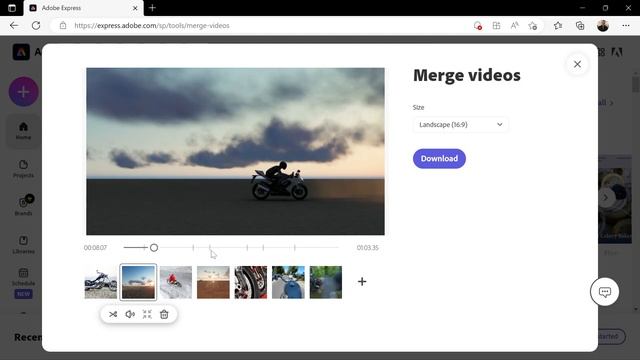The height and width of the screenshot is (360, 640).
Task: Open the browser extensions grid icon
Action: click(x=496, y=25)
